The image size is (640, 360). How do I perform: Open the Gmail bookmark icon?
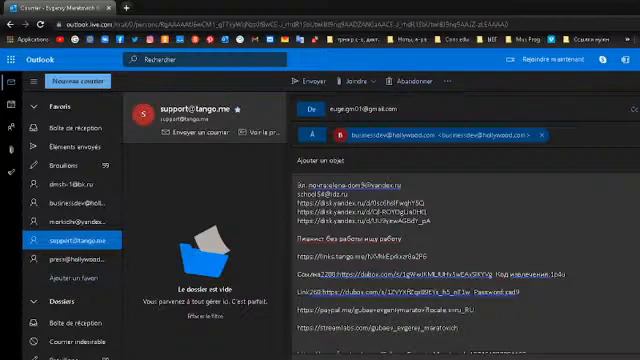255,40
